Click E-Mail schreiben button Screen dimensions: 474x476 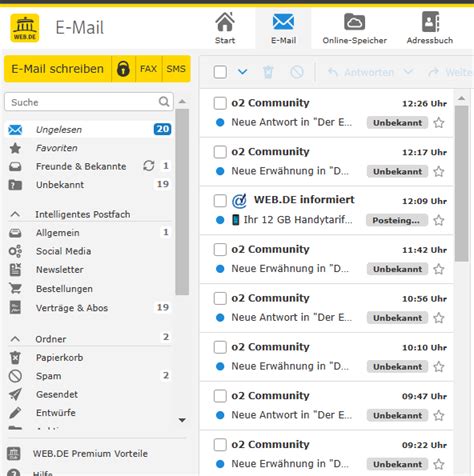coord(58,69)
